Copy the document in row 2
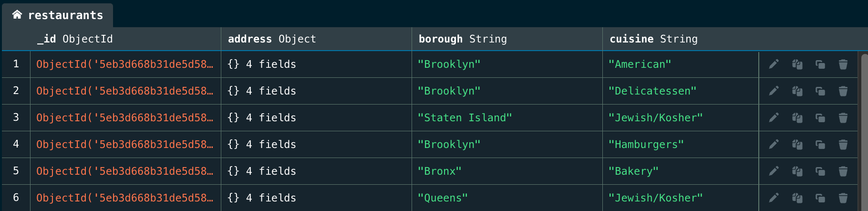This screenshot has width=868, height=211. click(x=797, y=91)
